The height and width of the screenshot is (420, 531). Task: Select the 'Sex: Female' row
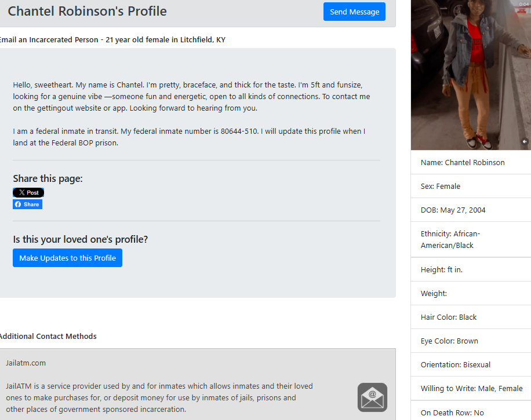point(471,186)
